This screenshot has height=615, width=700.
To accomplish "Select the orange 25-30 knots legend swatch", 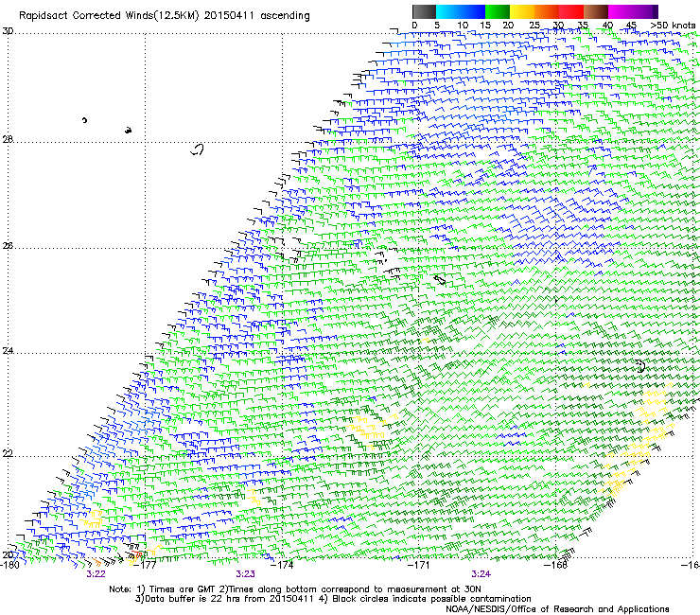I will [x=547, y=11].
